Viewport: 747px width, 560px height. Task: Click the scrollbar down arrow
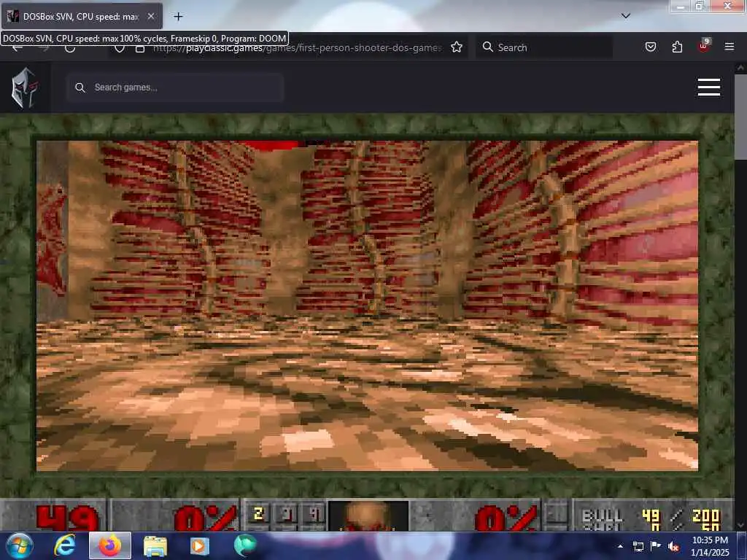740,525
